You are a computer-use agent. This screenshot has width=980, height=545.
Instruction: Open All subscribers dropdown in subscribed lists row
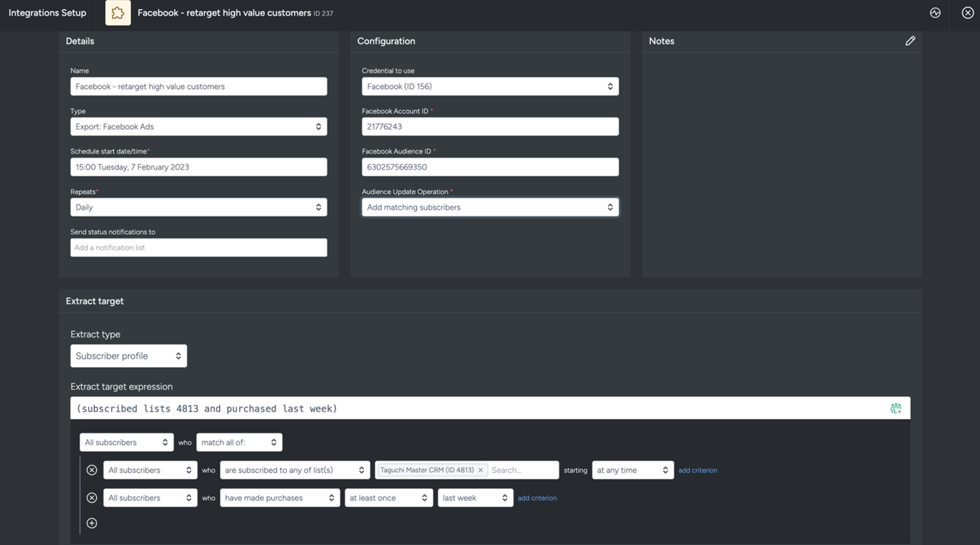point(150,470)
